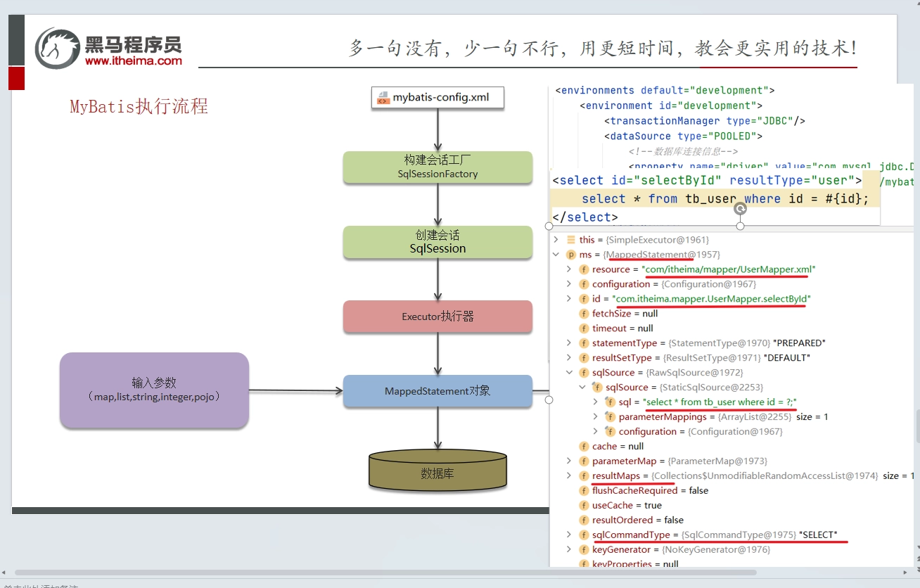Click the field icon next to resource
The height and width of the screenshot is (588, 920).
584,269
